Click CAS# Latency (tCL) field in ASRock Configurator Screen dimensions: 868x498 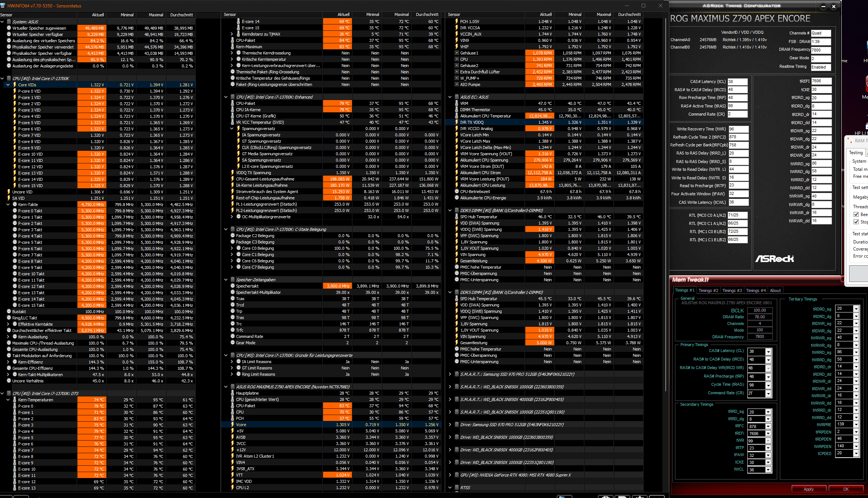tap(738, 82)
